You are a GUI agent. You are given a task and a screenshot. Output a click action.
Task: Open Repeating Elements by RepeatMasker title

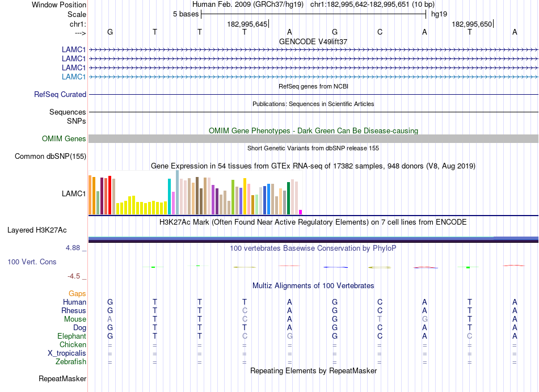[313, 370]
